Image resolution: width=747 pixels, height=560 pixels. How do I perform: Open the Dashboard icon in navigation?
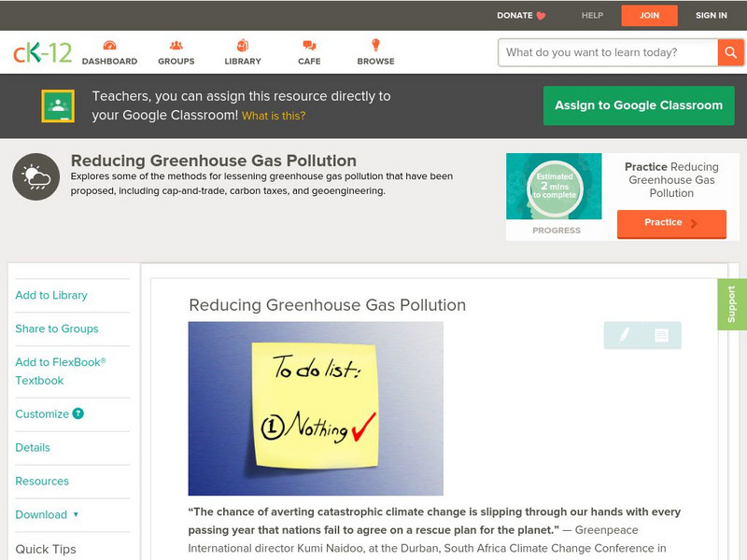point(112,44)
